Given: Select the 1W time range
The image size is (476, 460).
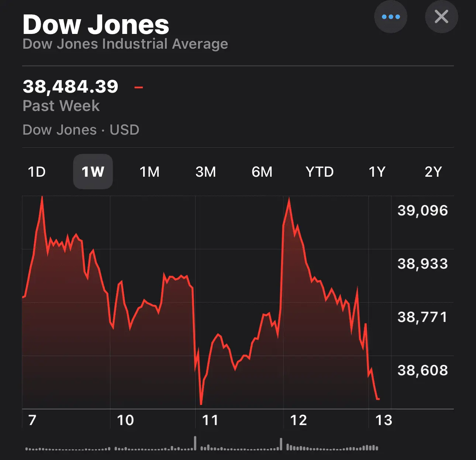Looking at the screenshot, I should point(93,172).
